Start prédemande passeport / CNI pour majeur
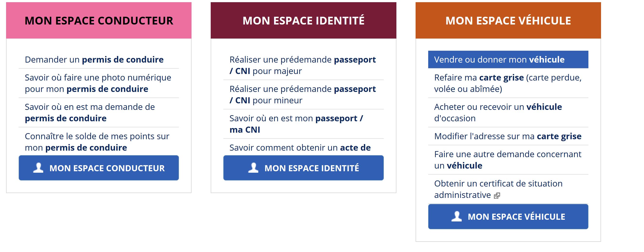Image resolution: width=644 pixels, height=252 pixels. 302,65
